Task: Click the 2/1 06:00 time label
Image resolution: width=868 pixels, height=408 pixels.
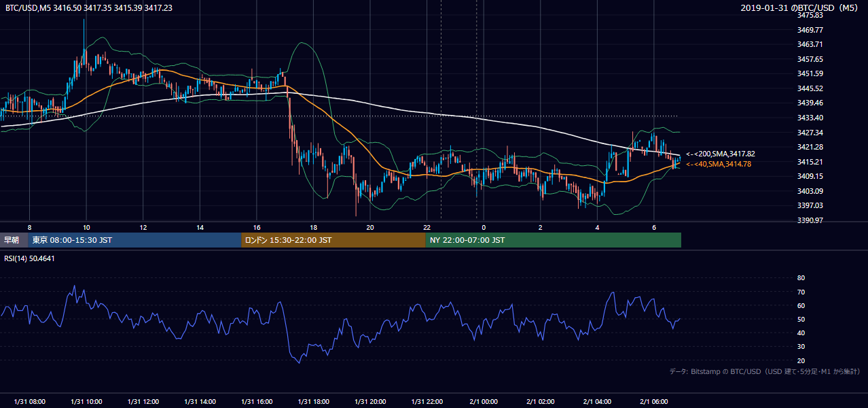Action: [x=654, y=401]
